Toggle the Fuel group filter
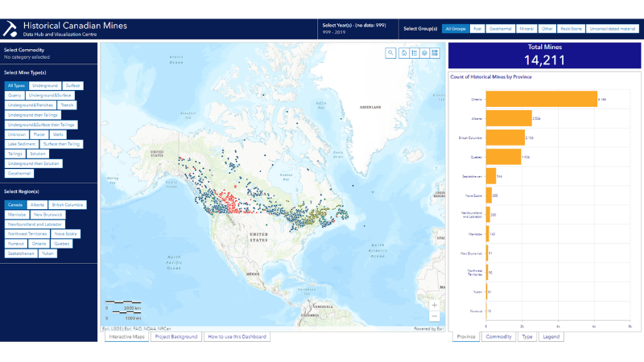 pyautogui.click(x=477, y=29)
